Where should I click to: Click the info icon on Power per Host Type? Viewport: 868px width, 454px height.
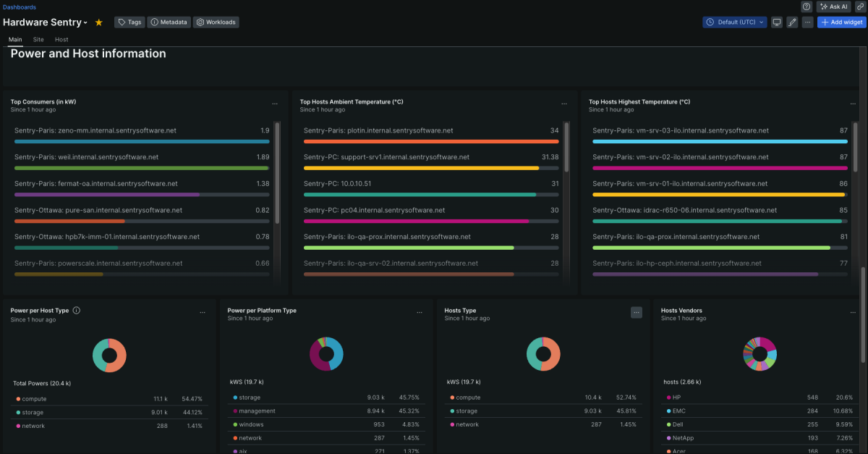point(77,310)
